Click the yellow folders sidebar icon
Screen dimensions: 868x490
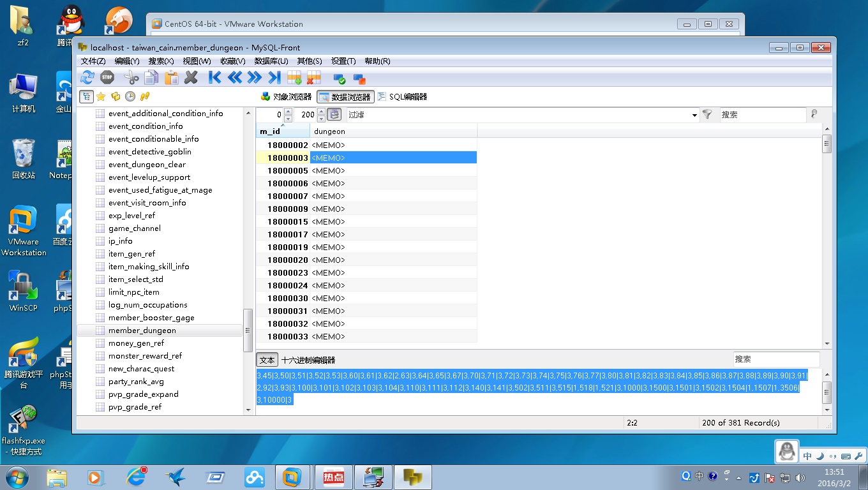click(x=116, y=96)
